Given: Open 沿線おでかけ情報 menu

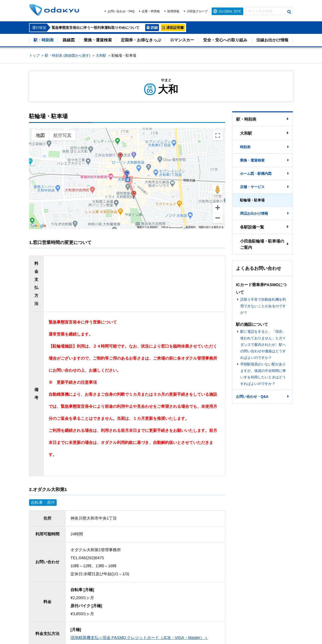Looking at the screenshot, I should 272,40.
